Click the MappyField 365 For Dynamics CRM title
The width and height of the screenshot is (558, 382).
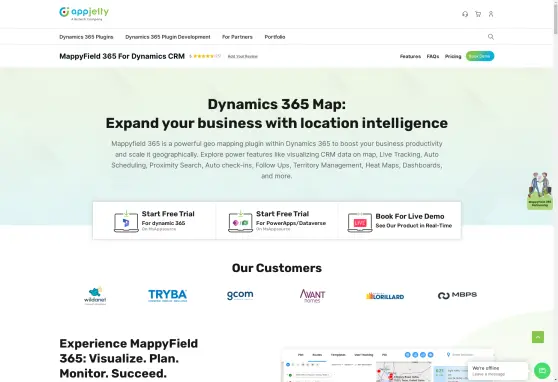tap(122, 56)
